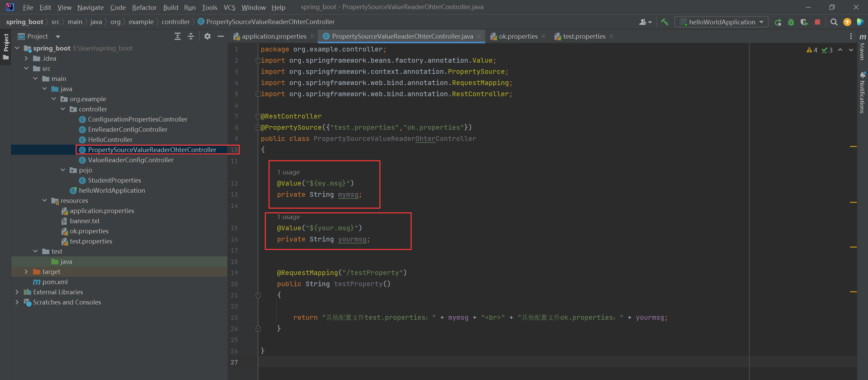Stop the running application
This screenshot has height=380, width=868.
coord(817,22)
